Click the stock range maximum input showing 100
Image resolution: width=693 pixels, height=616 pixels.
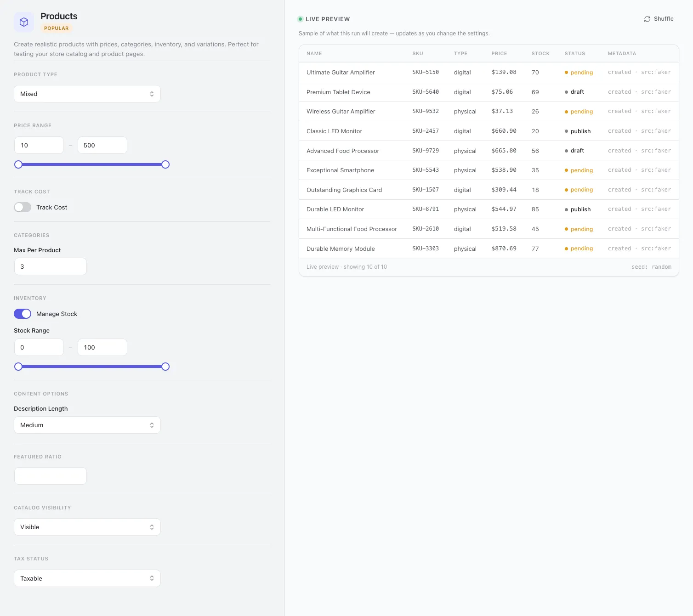102,347
